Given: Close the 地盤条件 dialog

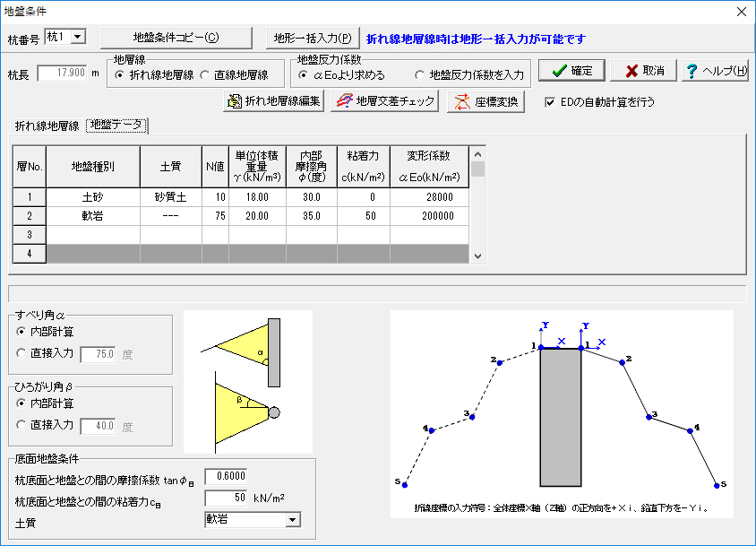Looking at the screenshot, I should coord(742,12).
